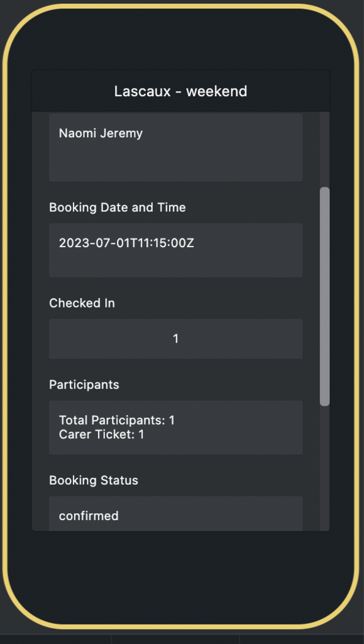Click the Total Participants: 1 line
The width and height of the screenshot is (364, 644).
coord(117,420)
